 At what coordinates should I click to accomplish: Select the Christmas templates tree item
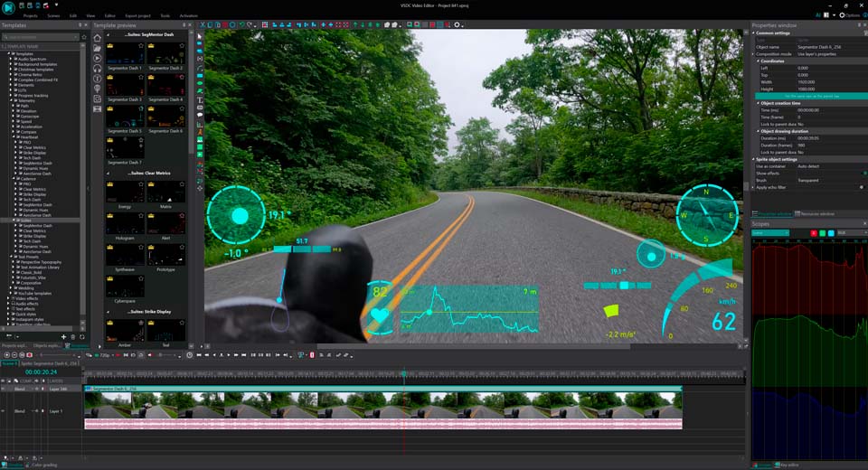point(35,70)
